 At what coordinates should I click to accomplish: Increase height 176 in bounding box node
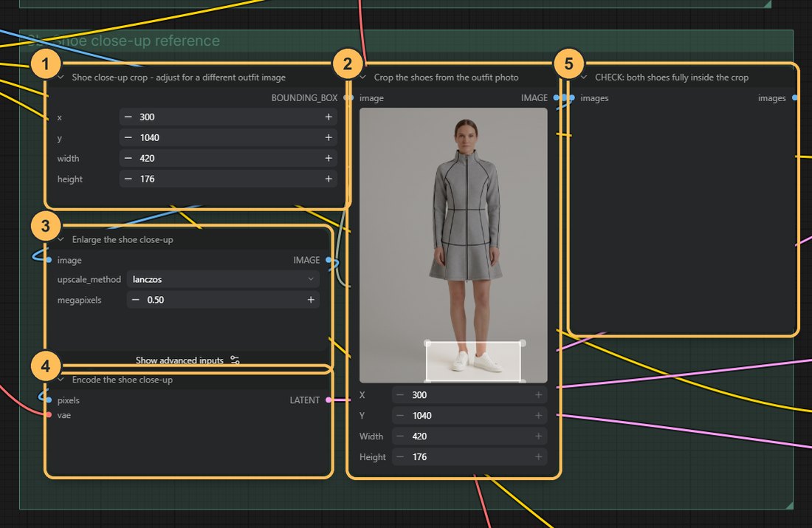[x=328, y=179]
